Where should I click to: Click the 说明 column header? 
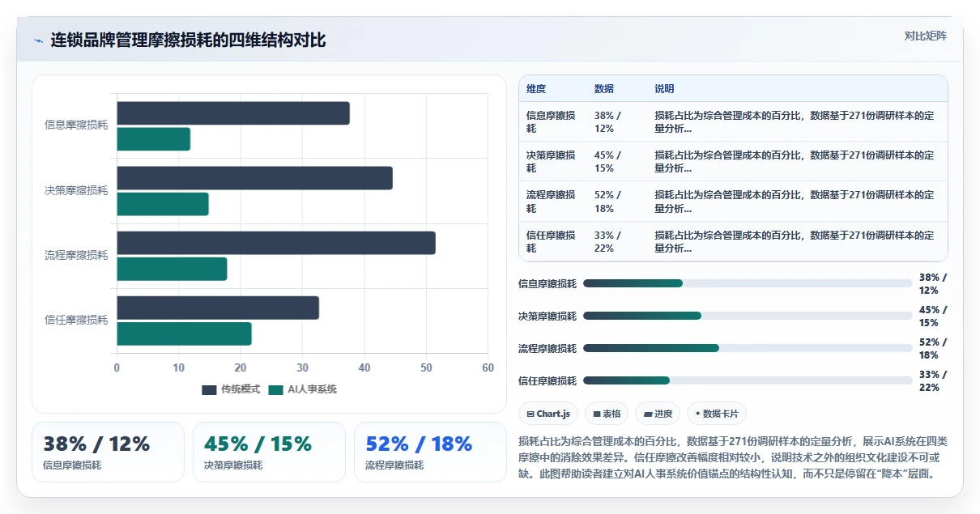[665, 88]
